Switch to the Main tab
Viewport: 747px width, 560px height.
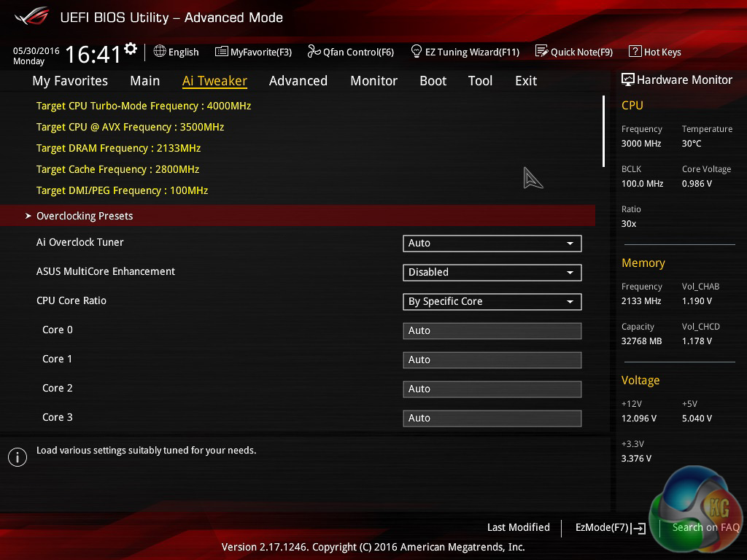click(145, 81)
